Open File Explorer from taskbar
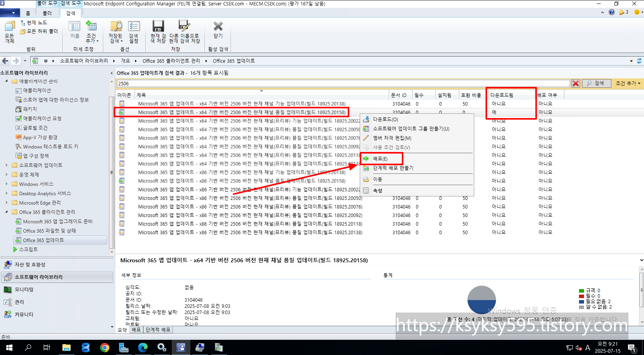Image resolution: width=644 pixels, height=355 pixels. tap(66, 348)
